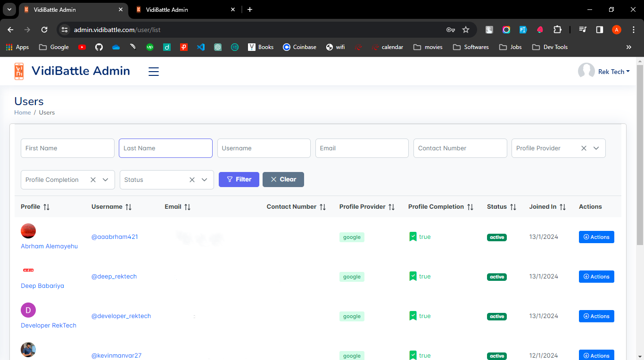Open Actions menu for Developer RekTech

(x=596, y=316)
